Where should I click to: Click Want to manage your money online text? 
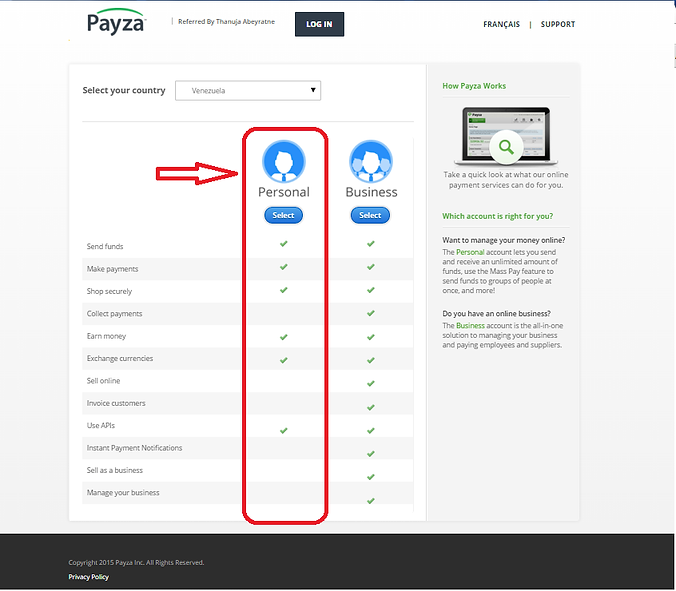click(504, 240)
